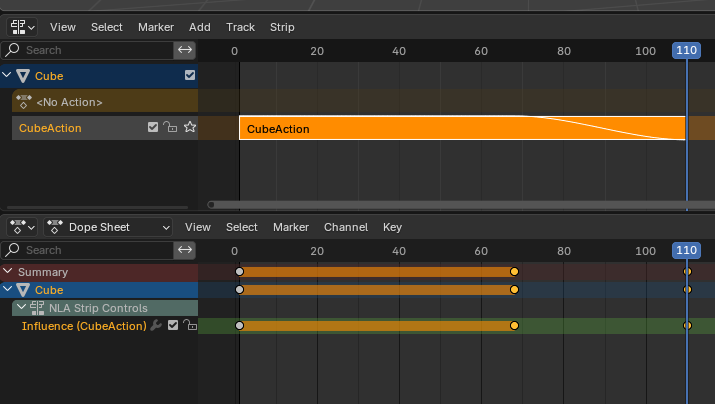The height and width of the screenshot is (404, 715).
Task: Collapse NLA Strip Controls group
Action: coord(21,307)
